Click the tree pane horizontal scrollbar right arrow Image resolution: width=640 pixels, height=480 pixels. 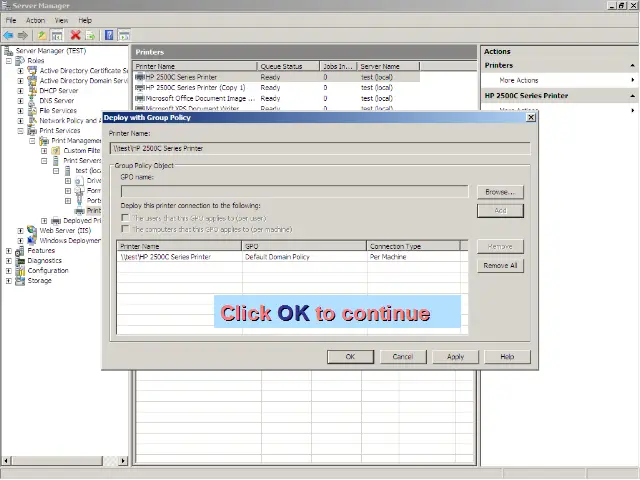click(x=122, y=461)
